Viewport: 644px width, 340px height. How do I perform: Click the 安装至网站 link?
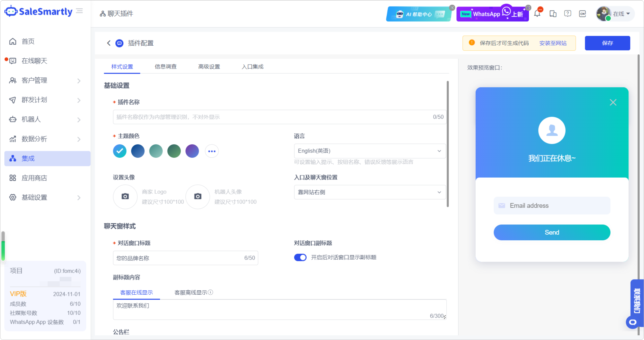coord(553,43)
